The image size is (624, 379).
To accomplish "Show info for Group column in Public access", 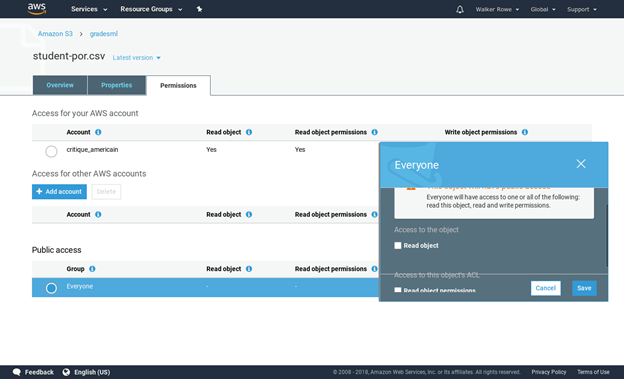I will click(x=92, y=269).
